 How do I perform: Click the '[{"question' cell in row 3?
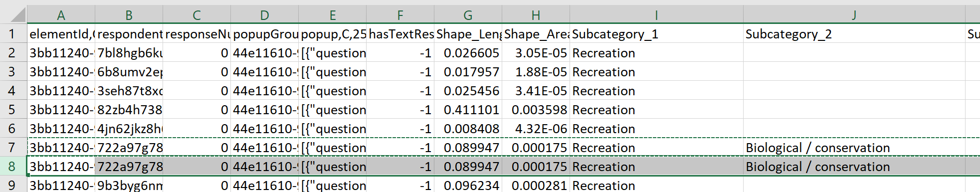tap(332, 72)
